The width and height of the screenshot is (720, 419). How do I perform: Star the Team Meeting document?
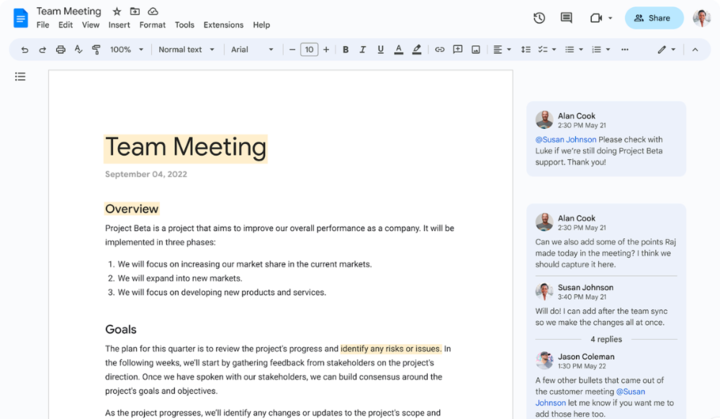click(117, 11)
